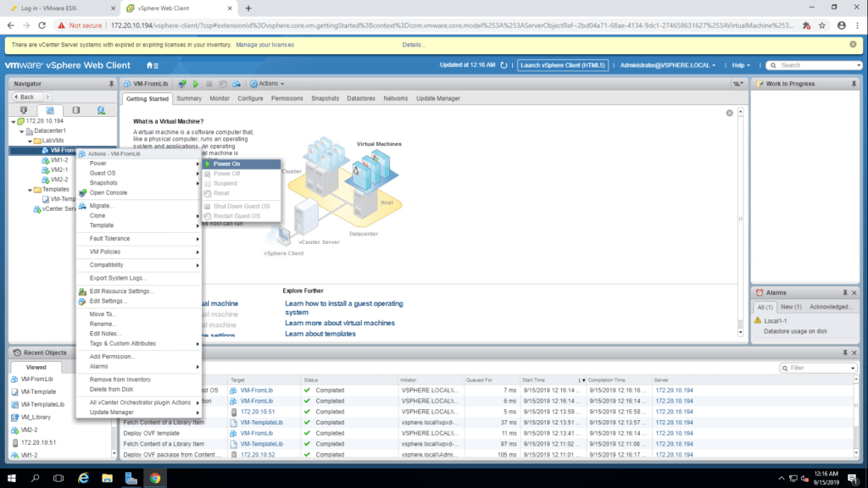Select VM2-2 in the inventory tree
868x488 pixels.
58,180
